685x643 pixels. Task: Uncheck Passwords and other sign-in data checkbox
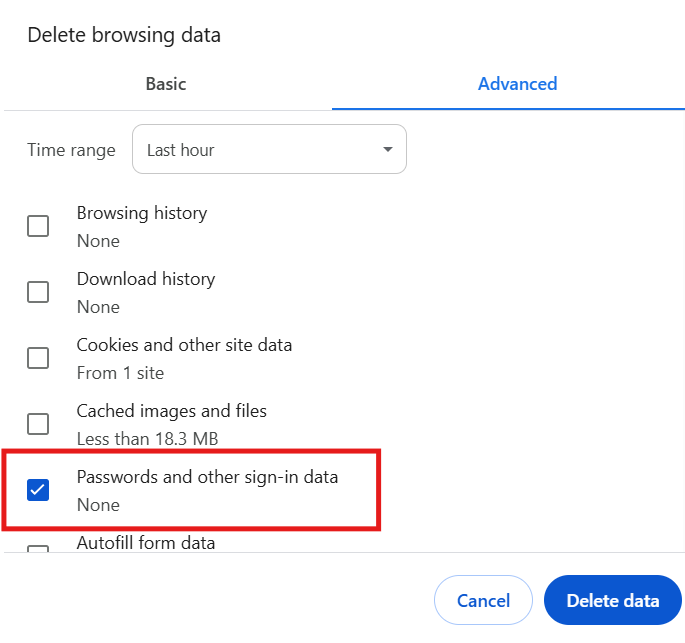pyautogui.click(x=38, y=490)
